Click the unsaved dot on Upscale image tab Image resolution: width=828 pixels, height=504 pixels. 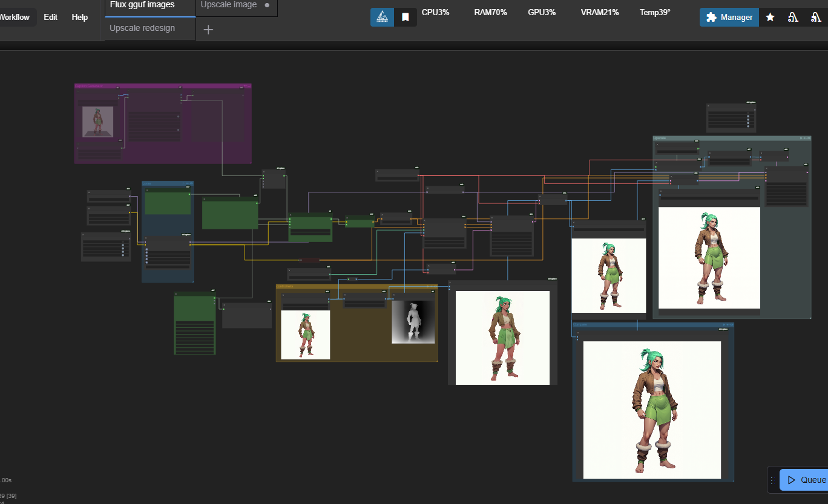267,5
